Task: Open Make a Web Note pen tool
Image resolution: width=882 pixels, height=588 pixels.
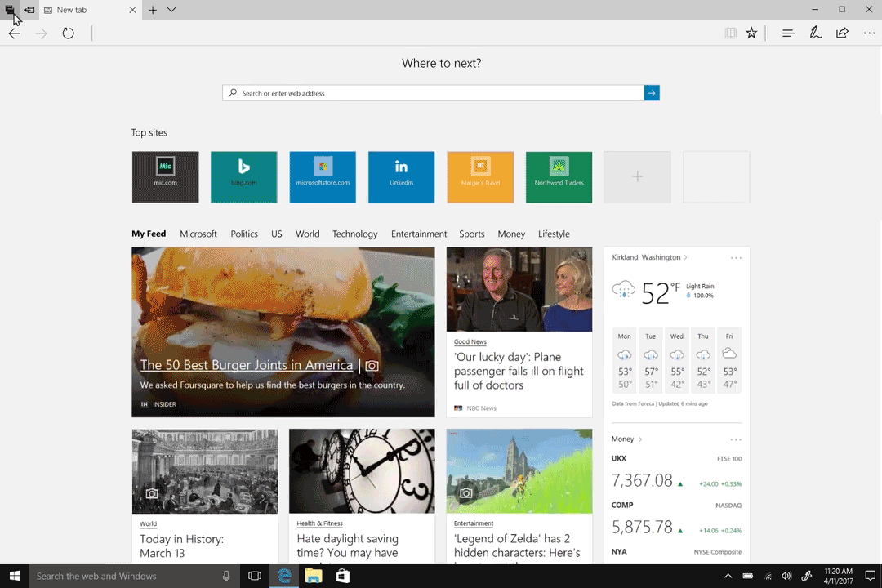Action: coord(815,33)
